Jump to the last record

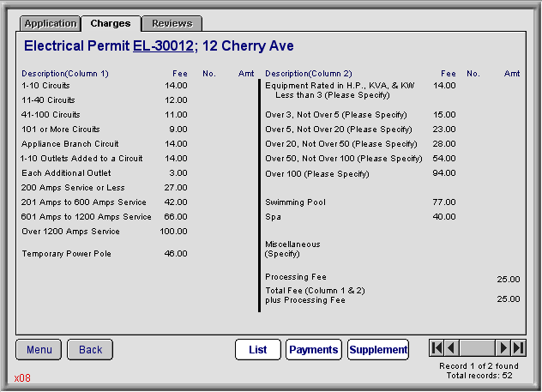pyautogui.click(x=518, y=347)
